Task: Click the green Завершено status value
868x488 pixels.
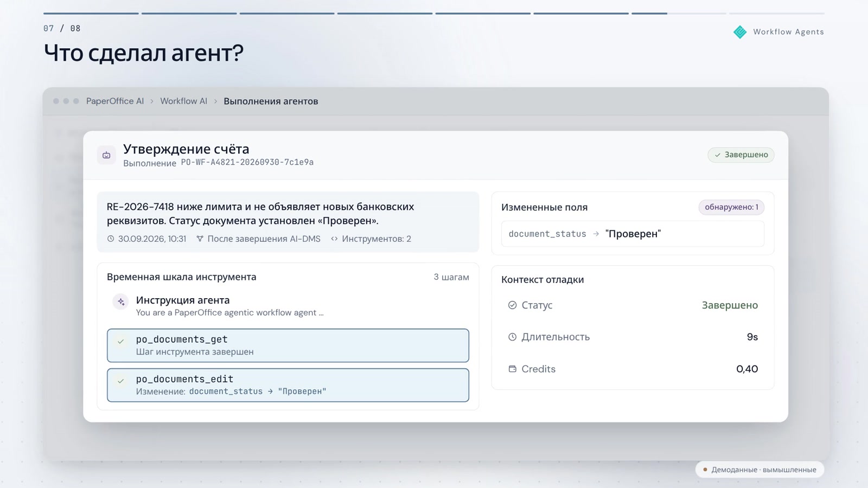Action: pos(730,305)
